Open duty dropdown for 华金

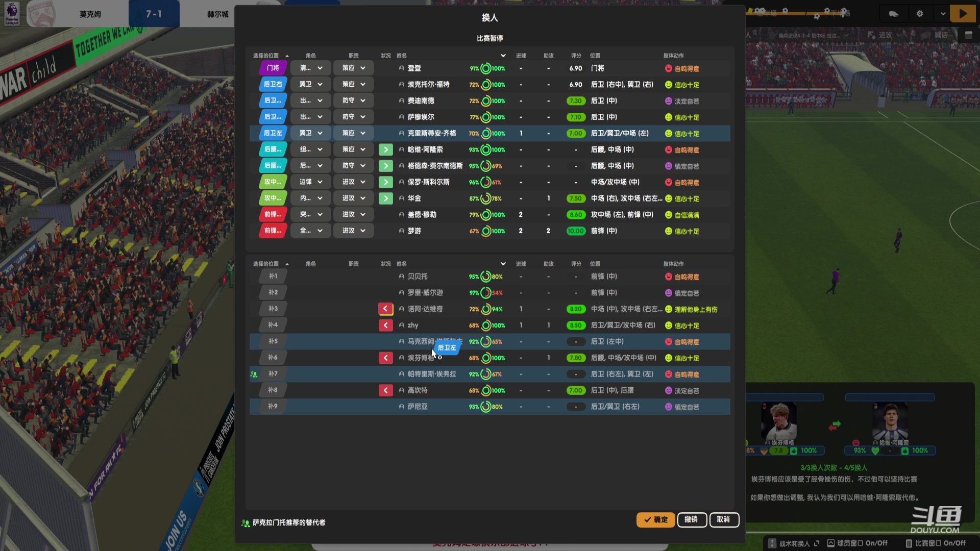tap(353, 198)
